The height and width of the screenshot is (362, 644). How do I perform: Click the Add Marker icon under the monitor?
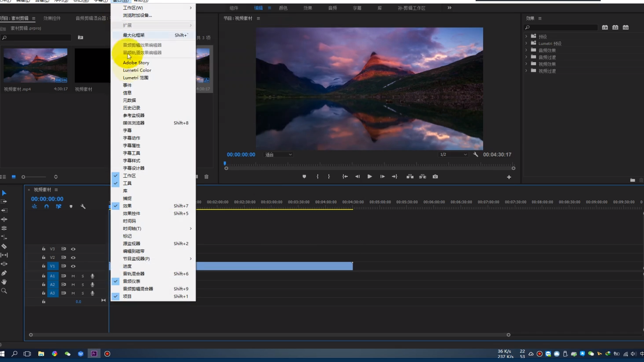click(304, 177)
